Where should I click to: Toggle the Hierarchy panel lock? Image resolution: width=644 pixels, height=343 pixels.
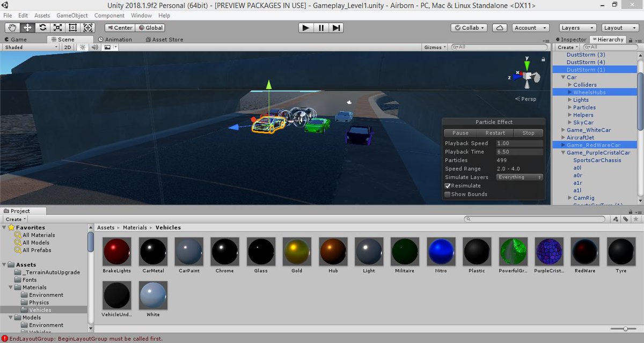632,40
